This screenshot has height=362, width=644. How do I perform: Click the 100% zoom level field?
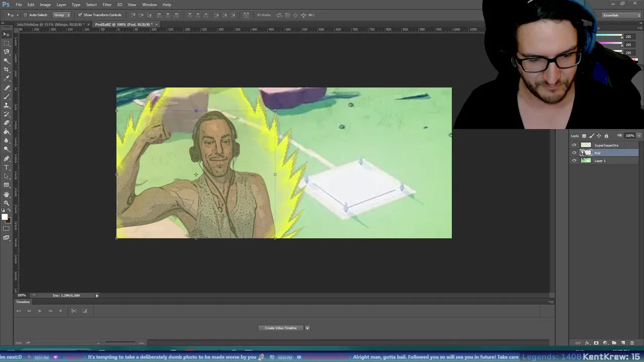[22, 296]
